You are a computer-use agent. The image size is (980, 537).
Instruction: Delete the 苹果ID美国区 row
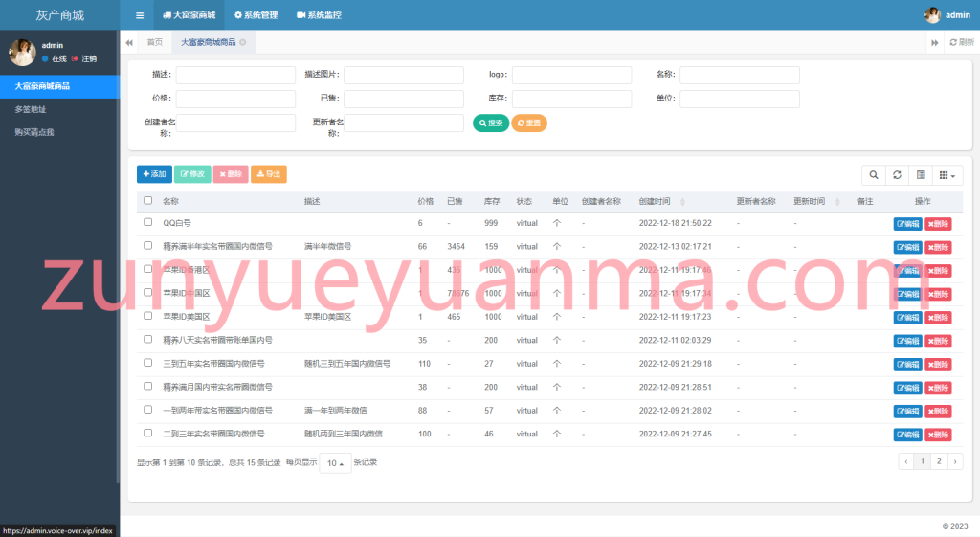pos(938,318)
